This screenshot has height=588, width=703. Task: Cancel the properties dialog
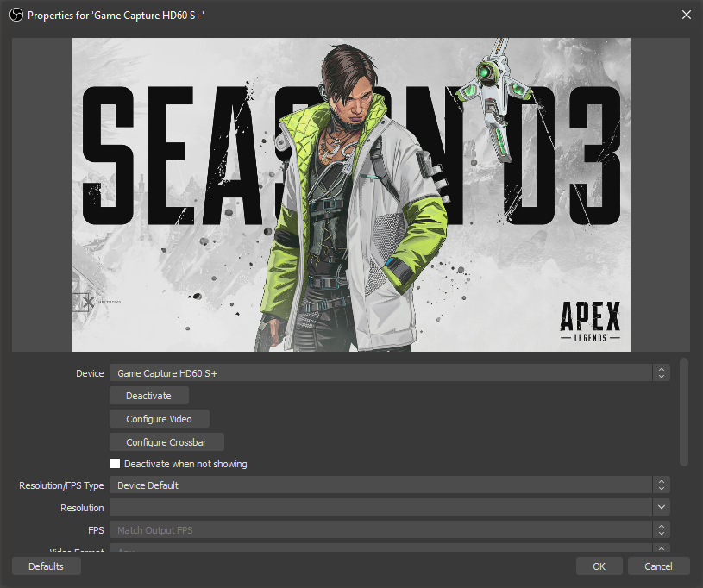(658, 566)
